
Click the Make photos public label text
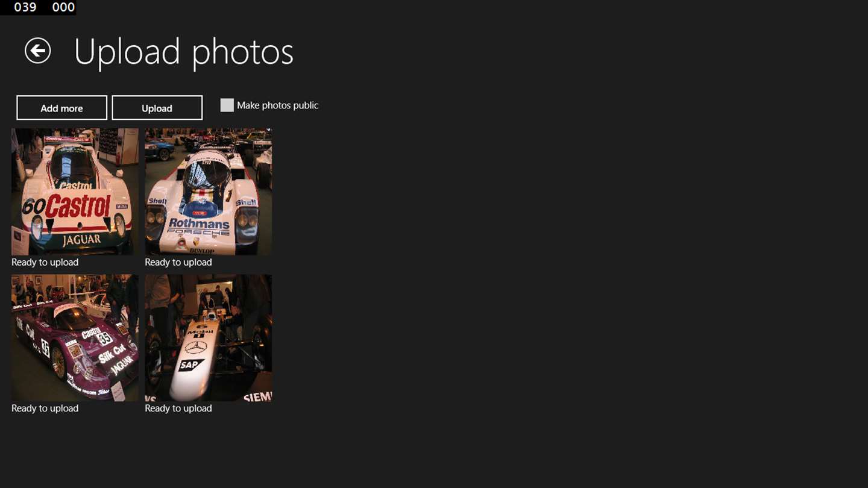[277, 105]
